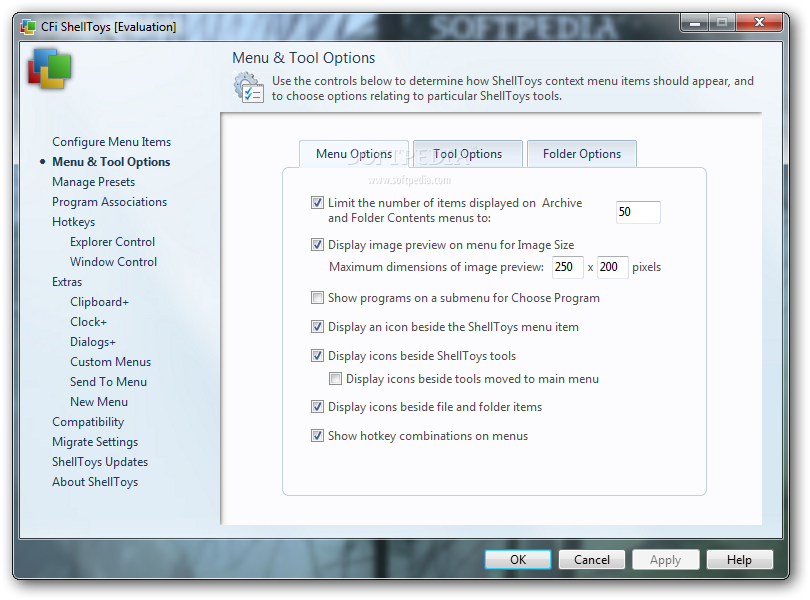Toggle Display icons beside file and folder items
The image size is (810, 600).
[317, 407]
